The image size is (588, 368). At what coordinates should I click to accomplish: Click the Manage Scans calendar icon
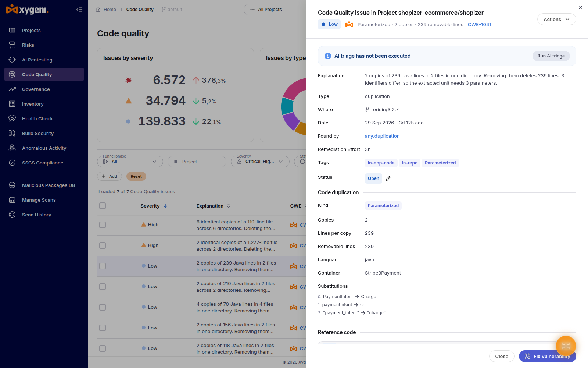click(12, 200)
